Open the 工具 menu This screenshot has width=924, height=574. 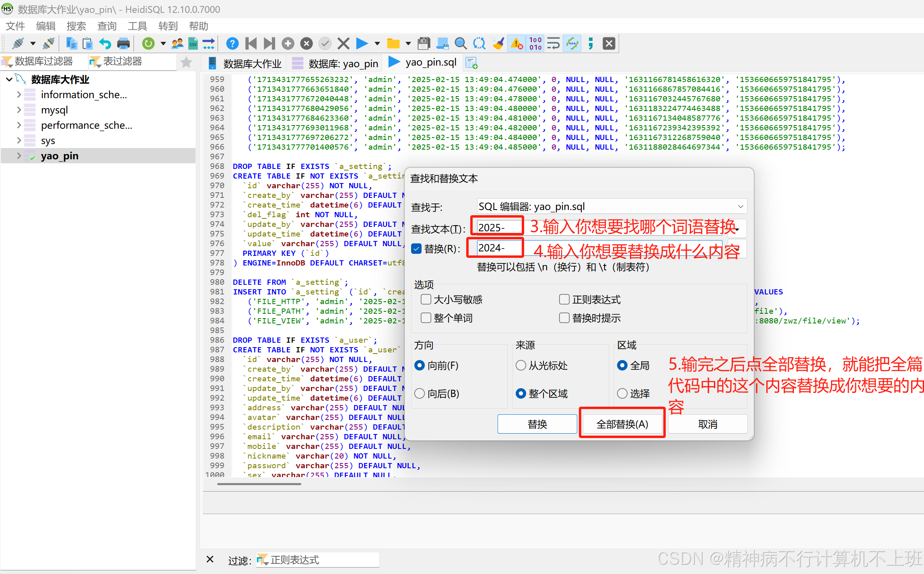click(137, 26)
